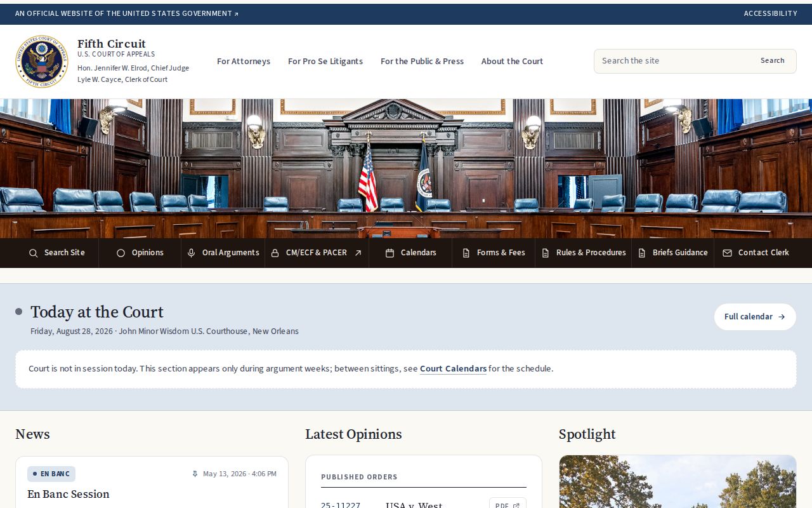Click the external-link arrow after CM/ECF & PACER

(358, 253)
